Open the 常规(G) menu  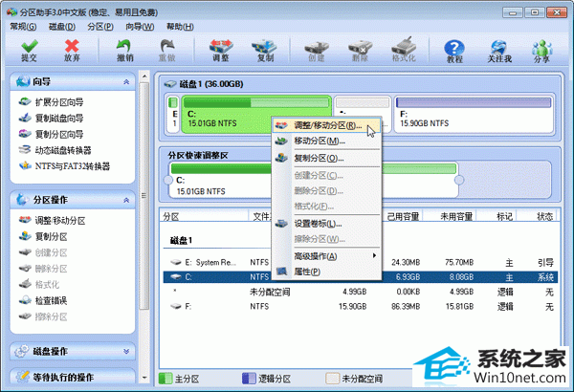tap(23, 27)
